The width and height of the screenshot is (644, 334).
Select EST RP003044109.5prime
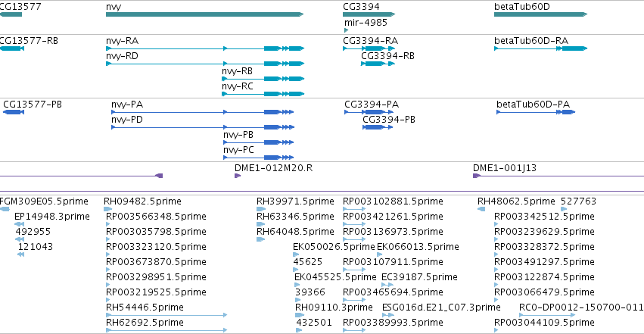pos(496,330)
